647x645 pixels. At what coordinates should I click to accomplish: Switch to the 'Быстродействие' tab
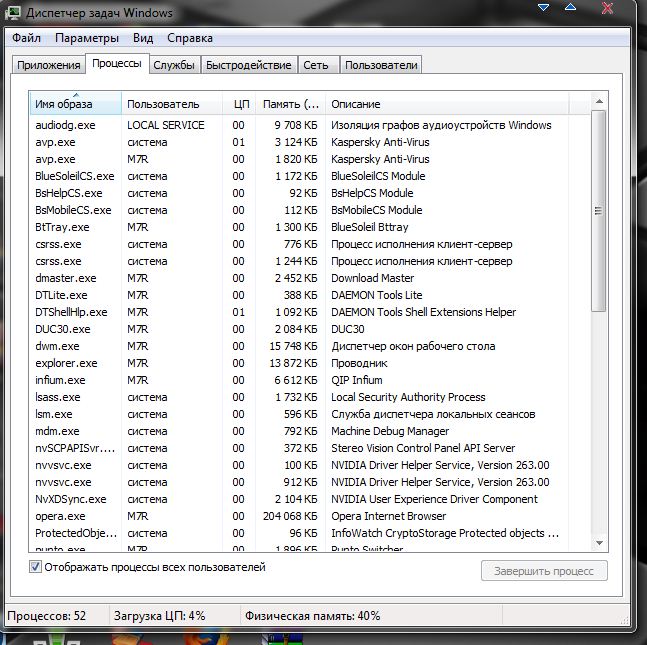click(249, 65)
